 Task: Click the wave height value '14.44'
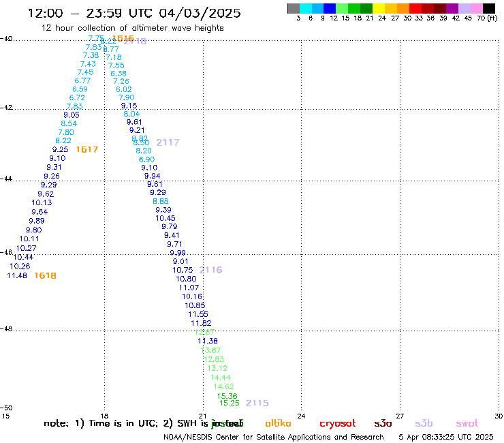(221, 378)
